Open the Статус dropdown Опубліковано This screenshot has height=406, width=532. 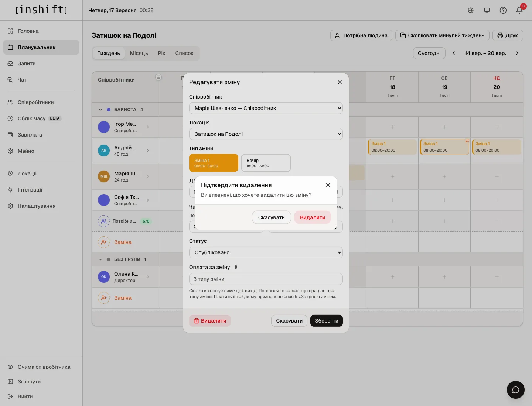(x=266, y=252)
